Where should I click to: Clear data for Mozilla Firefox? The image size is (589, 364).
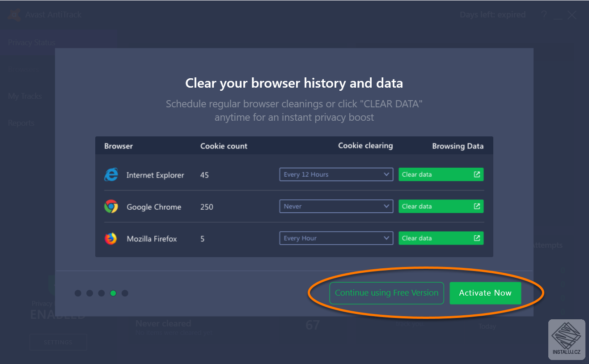point(441,238)
